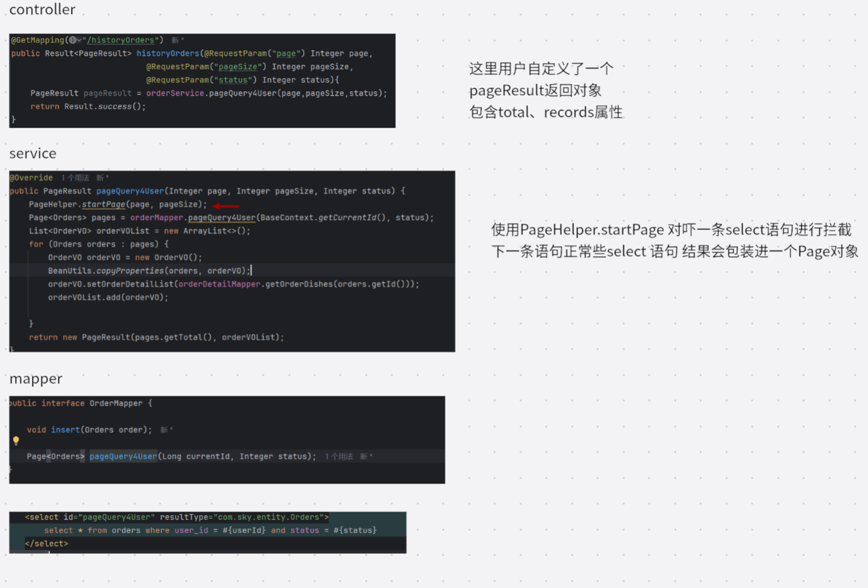The height and width of the screenshot is (588, 868).
Task: Open the dropdown arrow next to the globe icon
Action: 79,40
